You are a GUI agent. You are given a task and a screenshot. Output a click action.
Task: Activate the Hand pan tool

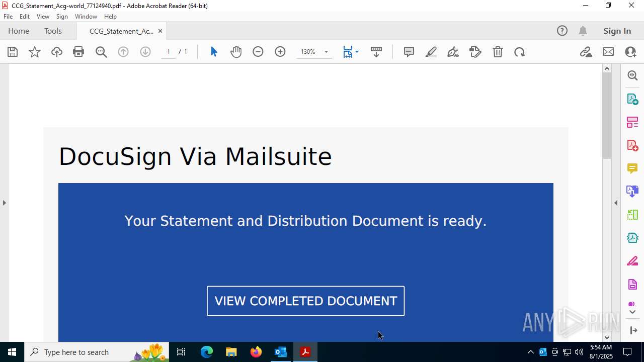coord(236,52)
